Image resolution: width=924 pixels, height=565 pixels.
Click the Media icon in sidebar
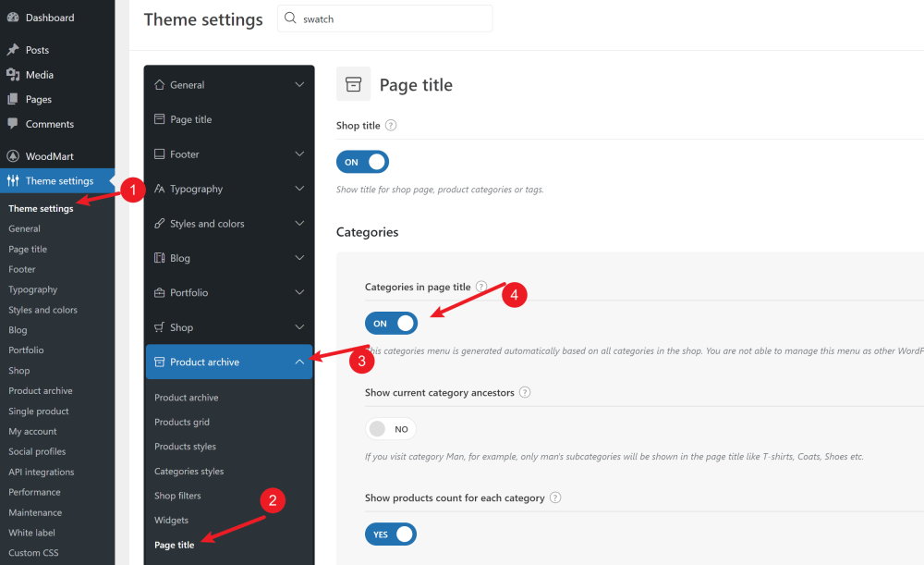tap(12, 75)
